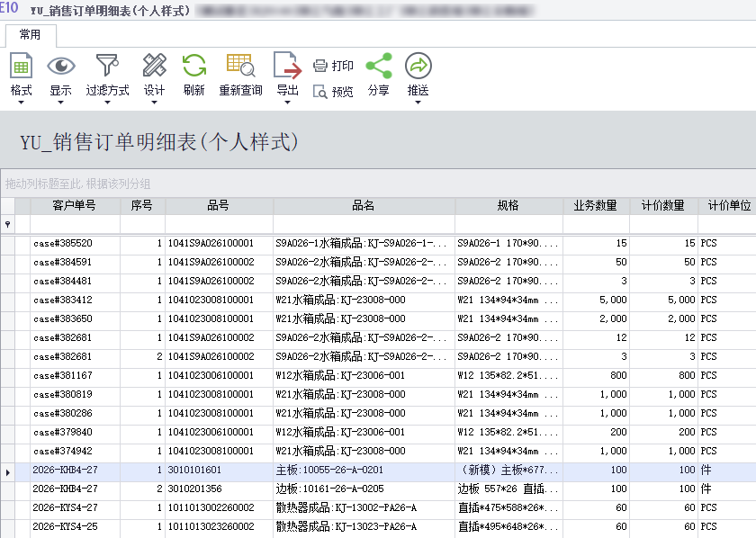Sort by the 规格 column header
The width and height of the screenshot is (756, 538).
508,206
